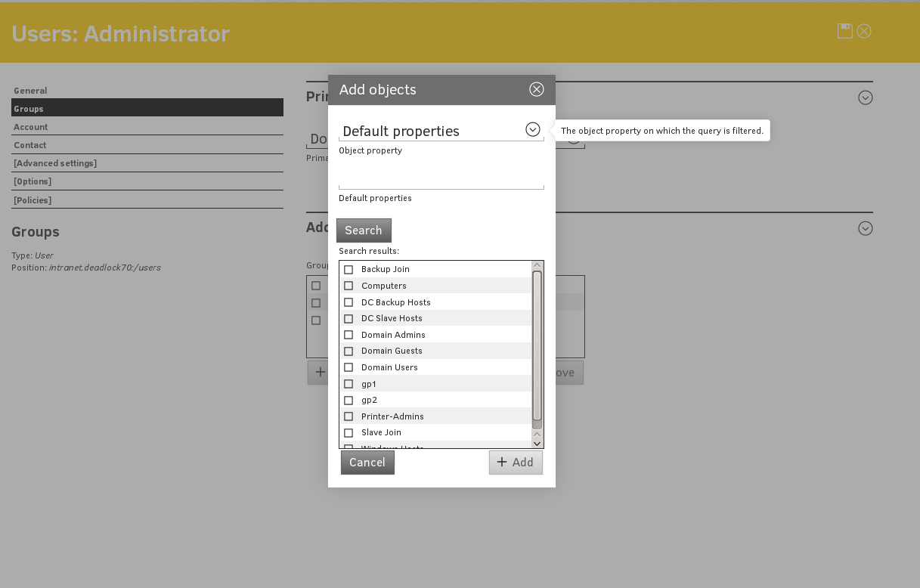
Task: Check the Backup Join checkbox
Action: click(348, 270)
